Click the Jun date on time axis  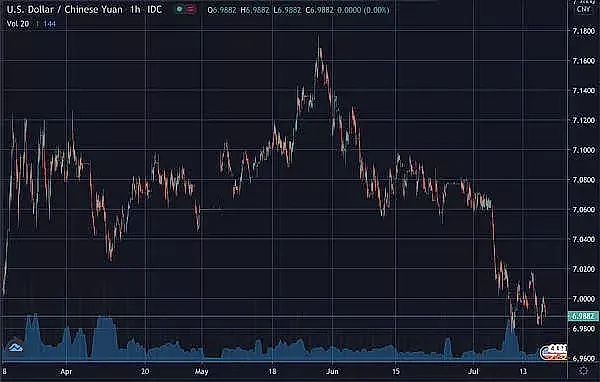point(333,371)
